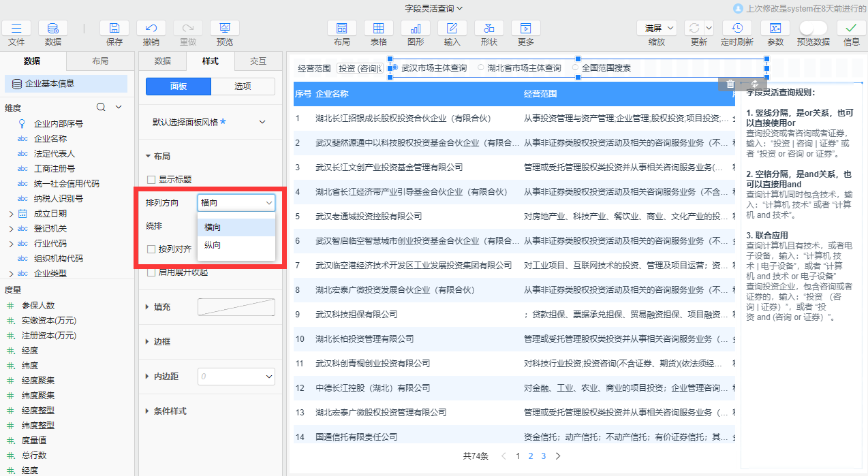Viewport: 868px width, 476px height.
Task: Open the Chart (图形) component icon
Action: click(415, 29)
